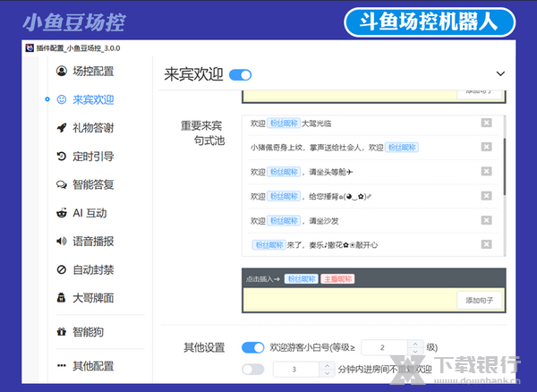Click the 斗鱼场控机器人 banner
This screenshot has height=392, width=537.
click(430, 21)
